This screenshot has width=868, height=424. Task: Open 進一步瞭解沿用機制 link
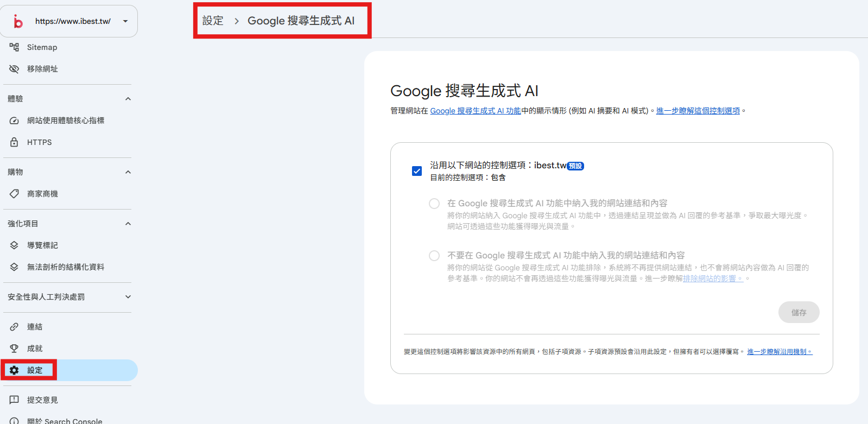[780, 352]
